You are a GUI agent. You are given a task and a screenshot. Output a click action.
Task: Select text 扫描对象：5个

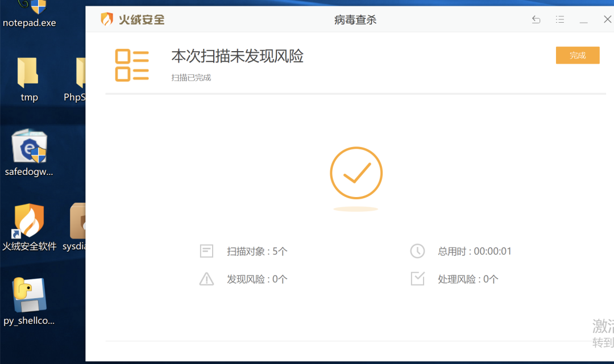(x=257, y=252)
